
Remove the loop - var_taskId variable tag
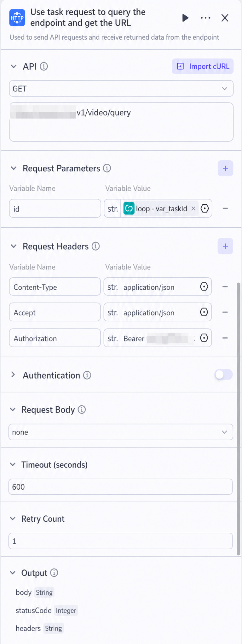tap(193, 208)
